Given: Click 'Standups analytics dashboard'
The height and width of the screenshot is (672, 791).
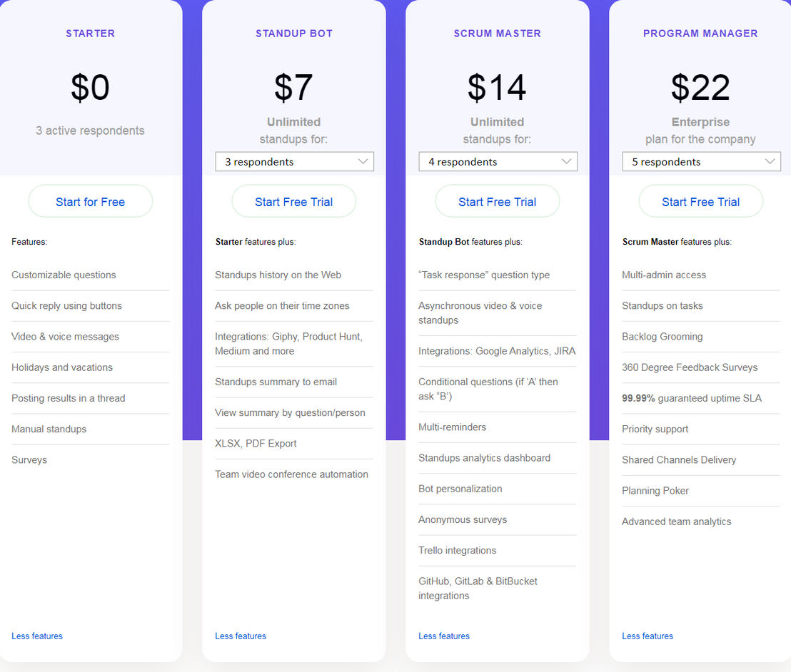Looking at the screenshot, I should click(484, 458).
